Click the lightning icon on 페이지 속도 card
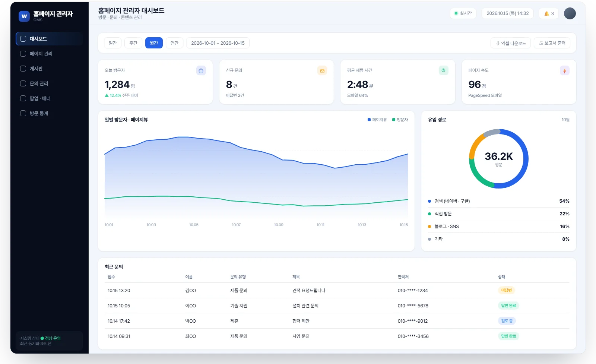 point(565,70)
